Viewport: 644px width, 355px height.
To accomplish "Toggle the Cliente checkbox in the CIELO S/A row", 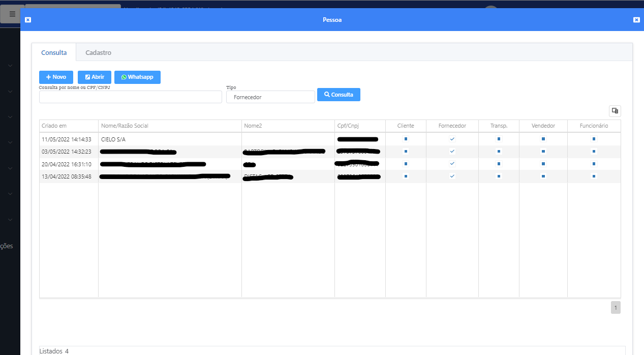I will point(406,139).
